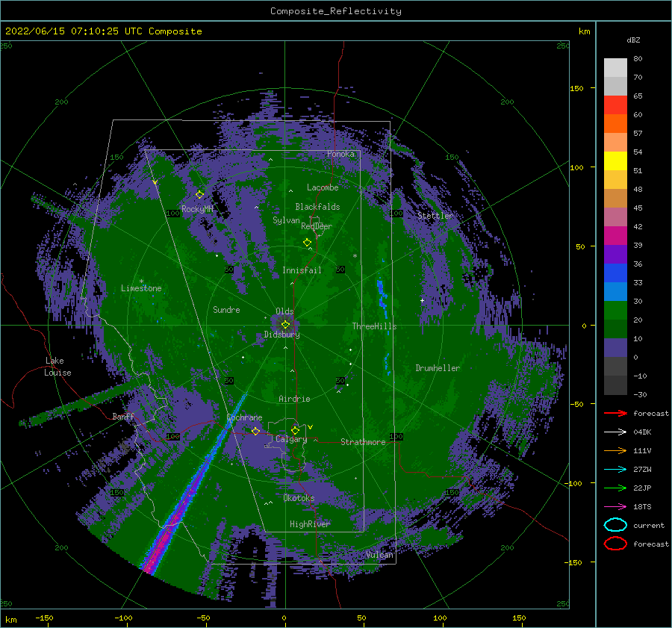Click the red forecast ellipse in legend

tap(615, 544)
